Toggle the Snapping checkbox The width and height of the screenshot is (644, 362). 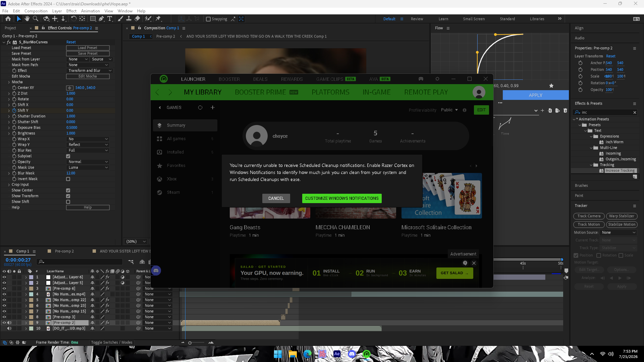click(x=208, y=19)
